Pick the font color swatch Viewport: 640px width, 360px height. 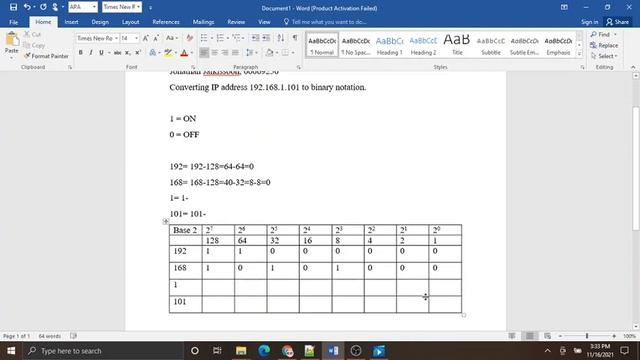click(184, 53)
